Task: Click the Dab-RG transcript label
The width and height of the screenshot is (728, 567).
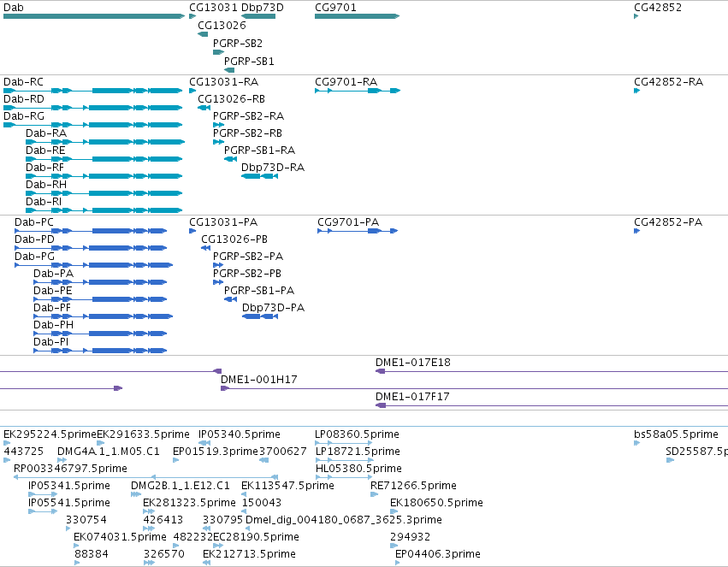Action: tap(24, 116)
